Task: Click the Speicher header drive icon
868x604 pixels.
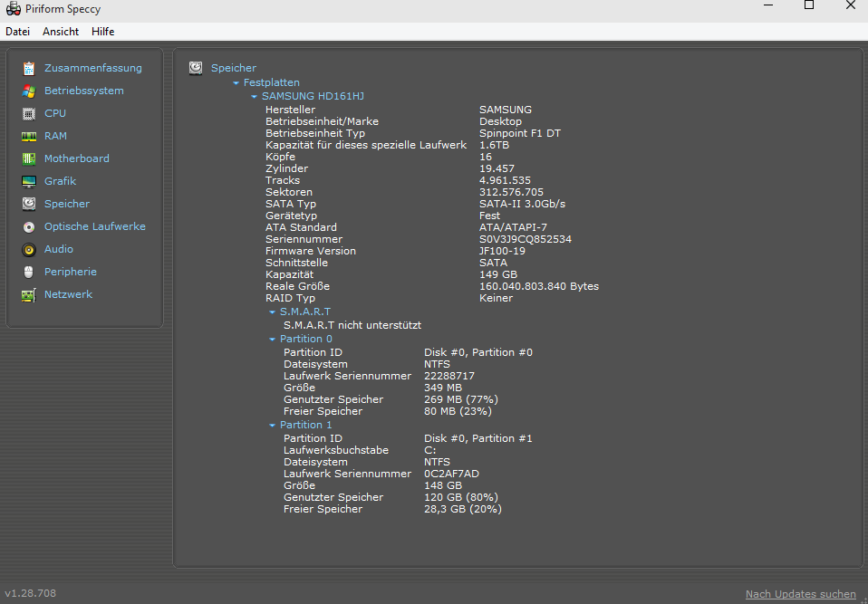Action: click(196, 68)
